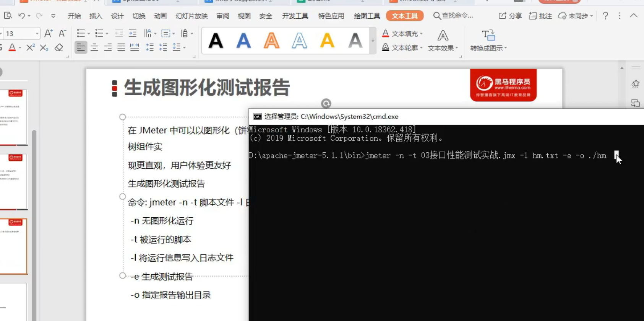This screenshot has height=321, width=644.
Task: Select the orange outlined WordArt style
Action: [272, 41]
